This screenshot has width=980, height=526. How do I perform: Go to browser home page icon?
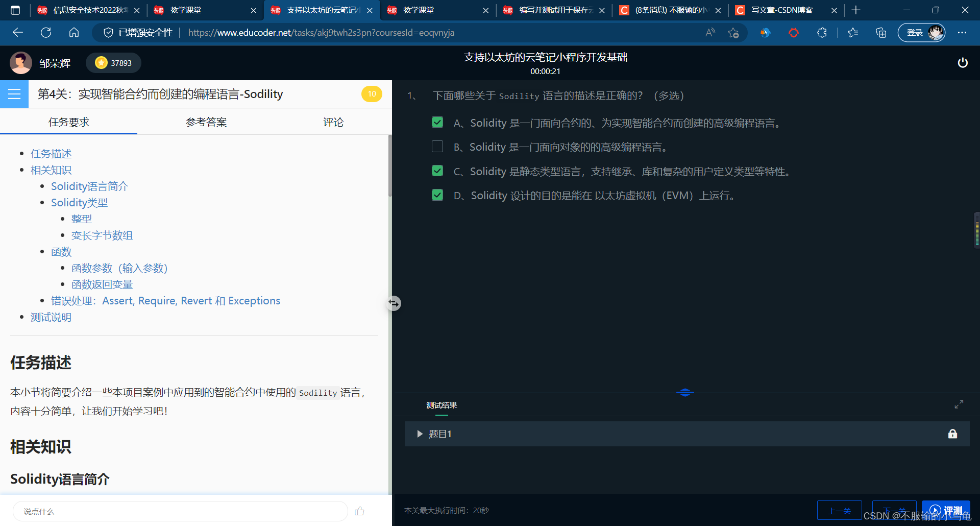point(74,33)
